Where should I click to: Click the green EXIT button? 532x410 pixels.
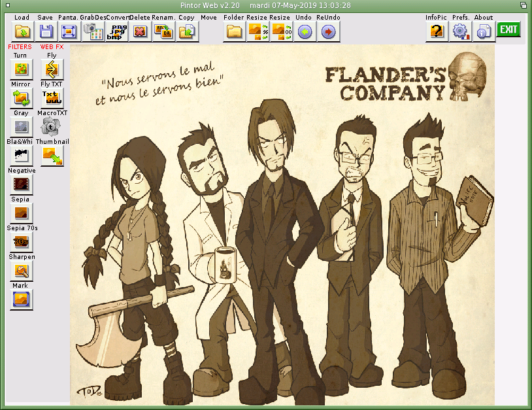[x=508, y=29]
